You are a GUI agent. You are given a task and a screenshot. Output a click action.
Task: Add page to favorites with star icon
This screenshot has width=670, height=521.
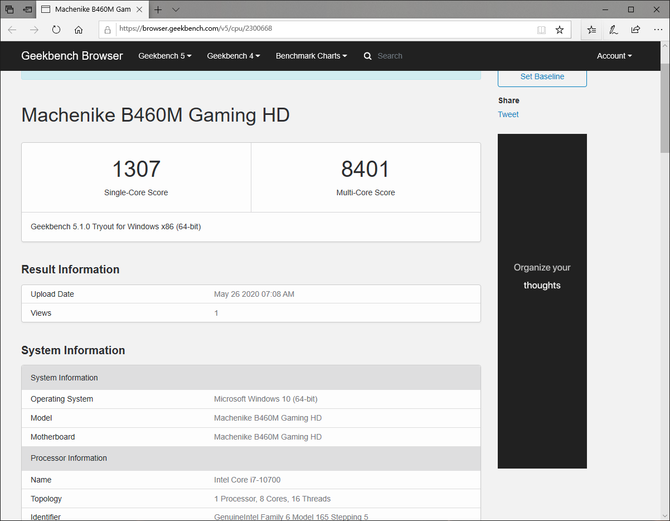[x=560, y=30]
